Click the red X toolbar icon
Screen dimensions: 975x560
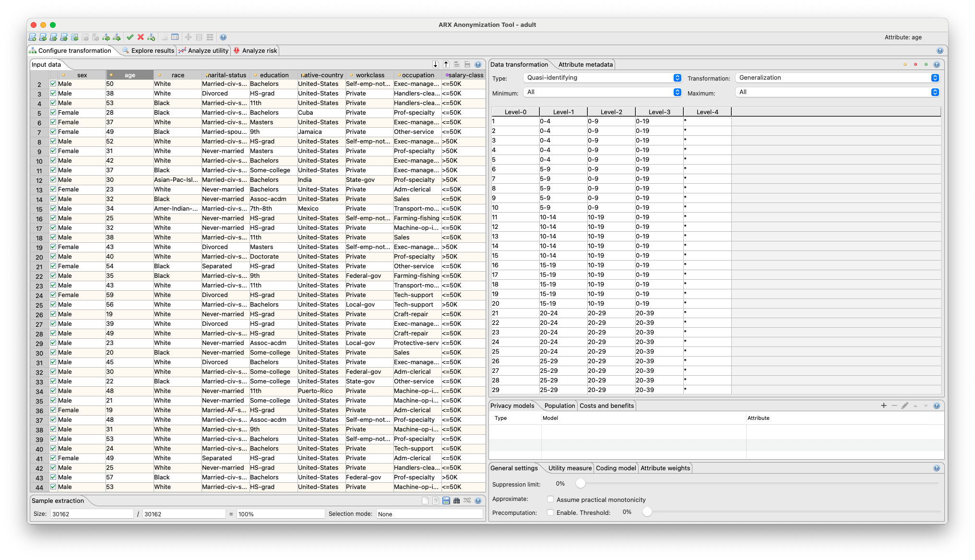141,37
